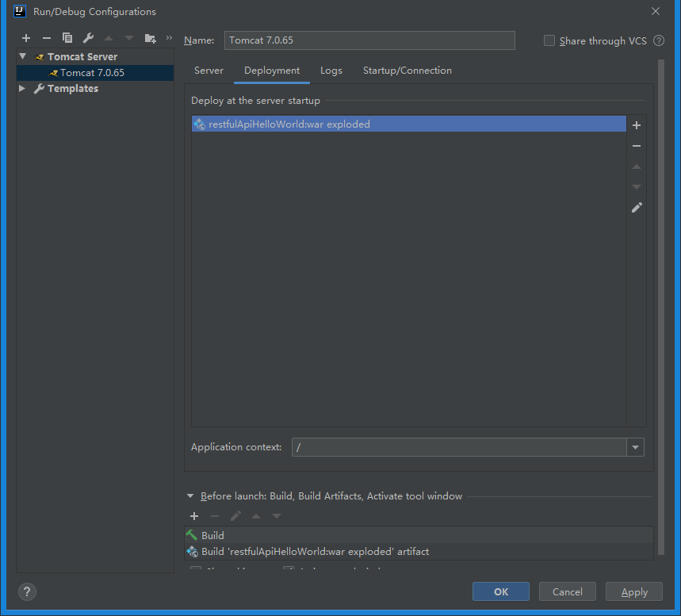Open the Logs tab
681x616 pixels.
(331, 71)
